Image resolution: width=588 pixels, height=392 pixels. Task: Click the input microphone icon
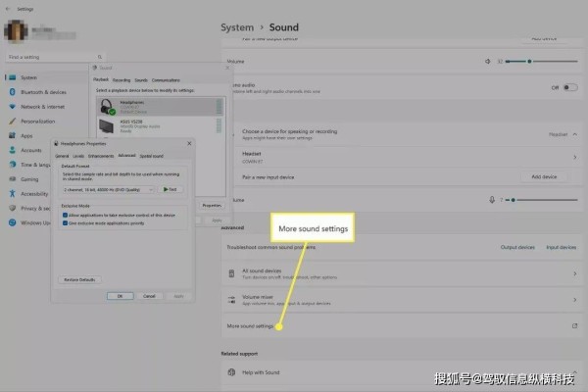coord(492,199)
